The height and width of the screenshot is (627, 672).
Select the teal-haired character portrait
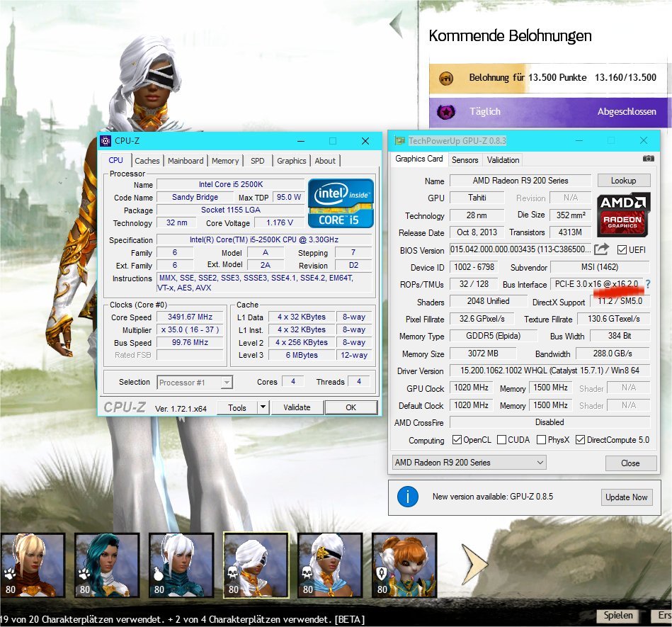107,565
